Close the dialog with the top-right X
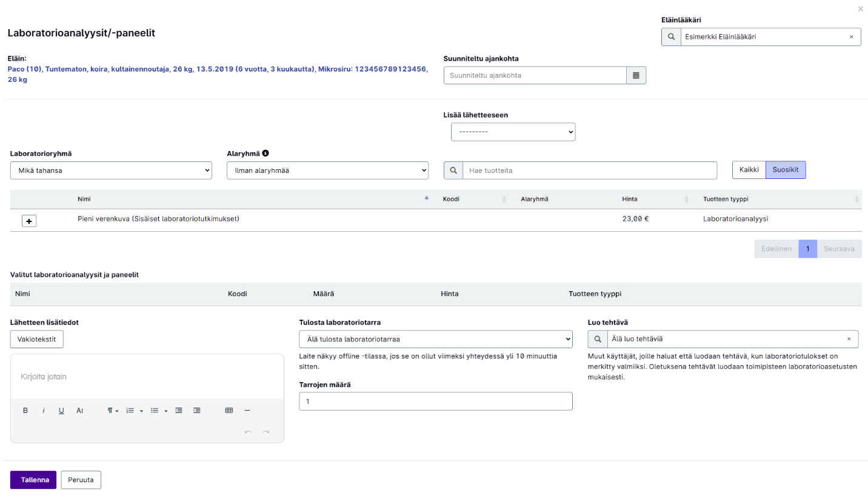Screen dimensions: 868x498 click(x=861, y=8)
